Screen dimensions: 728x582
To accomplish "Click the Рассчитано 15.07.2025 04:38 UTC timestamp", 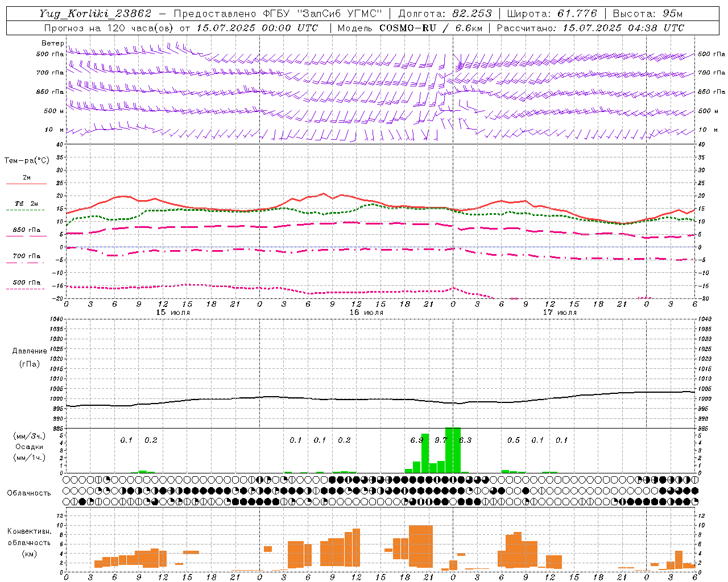I will click(x=590, y=28).
